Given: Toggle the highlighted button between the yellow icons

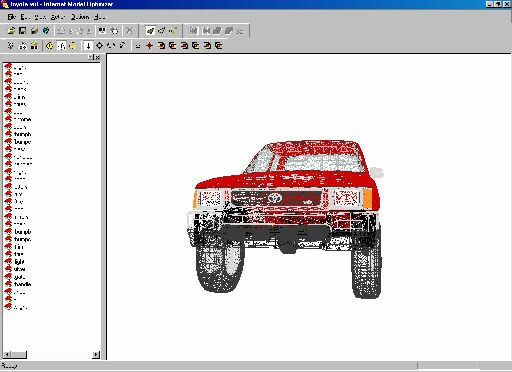Looking at the screenshot, I should (61, 46).
